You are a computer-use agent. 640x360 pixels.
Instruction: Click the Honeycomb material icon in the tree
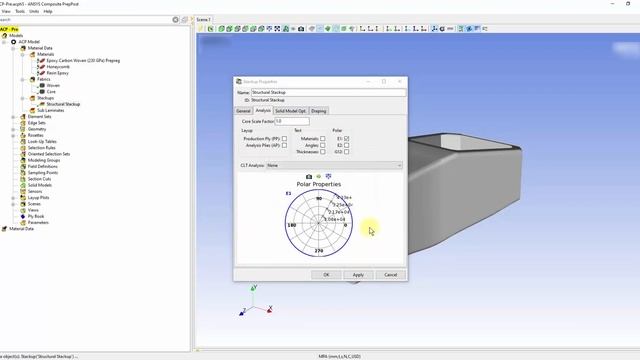coord(41,67)
